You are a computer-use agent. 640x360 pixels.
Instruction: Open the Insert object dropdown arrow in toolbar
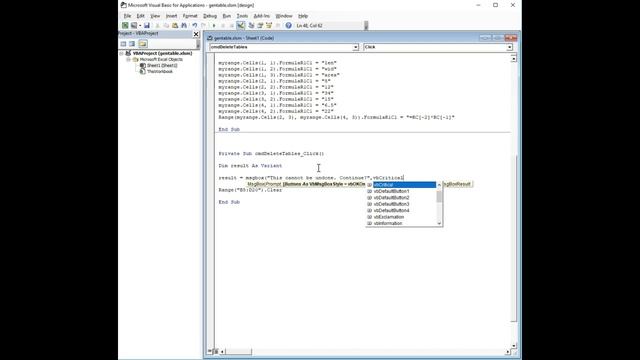pos(140,25)
